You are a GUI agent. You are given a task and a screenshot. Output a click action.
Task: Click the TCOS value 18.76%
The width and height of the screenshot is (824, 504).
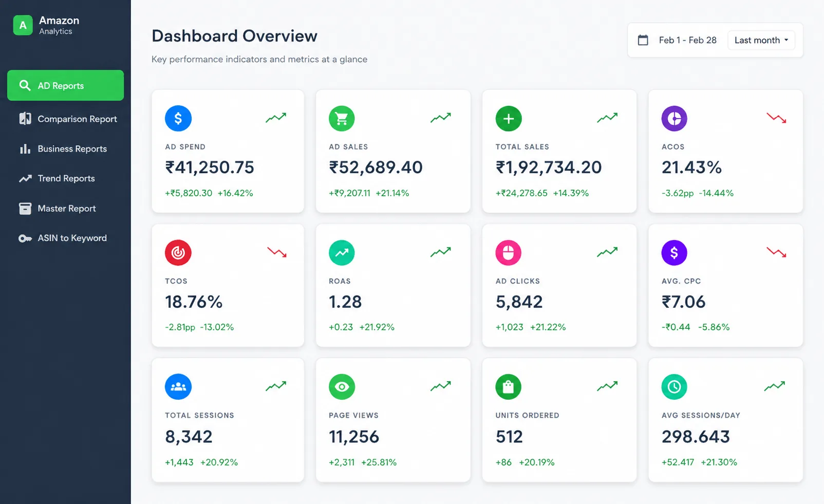(x=194, y=302)
